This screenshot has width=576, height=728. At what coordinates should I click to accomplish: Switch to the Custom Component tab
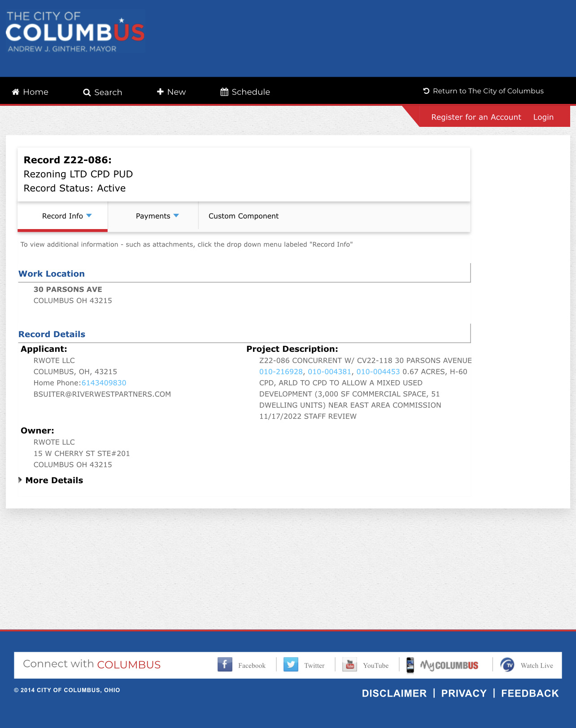pos(244,216)
